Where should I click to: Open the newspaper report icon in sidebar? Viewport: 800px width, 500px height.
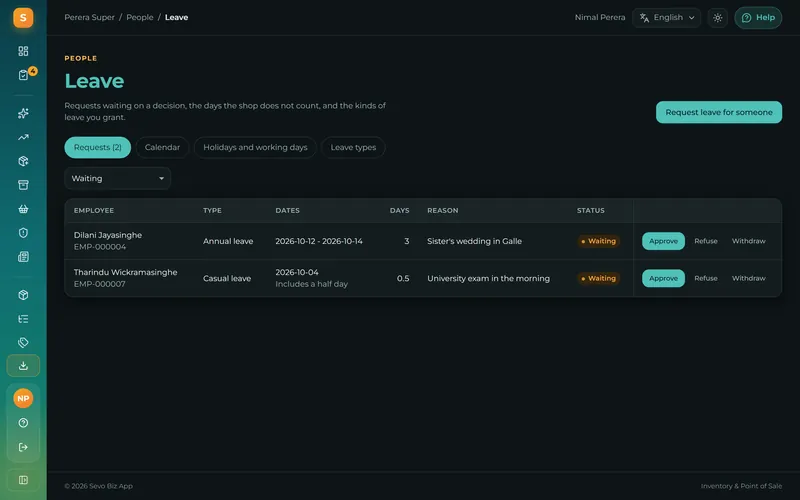(23, 257)
